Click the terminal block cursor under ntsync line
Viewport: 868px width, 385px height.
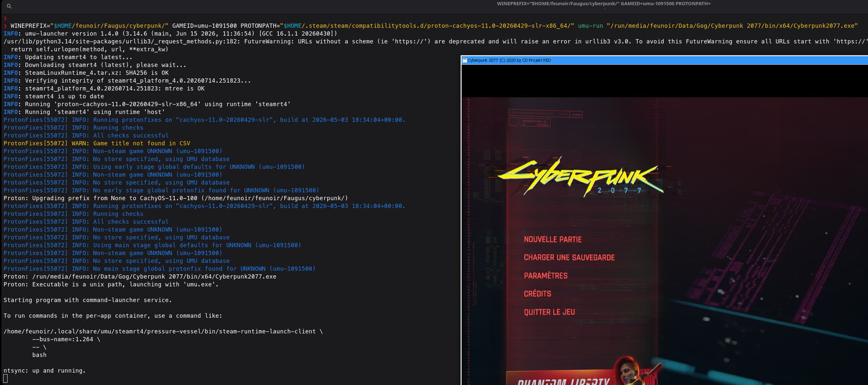(x=5, y=379)
